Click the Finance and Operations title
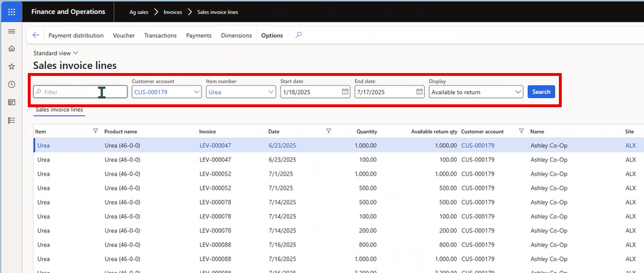 (x=68, y=12)
